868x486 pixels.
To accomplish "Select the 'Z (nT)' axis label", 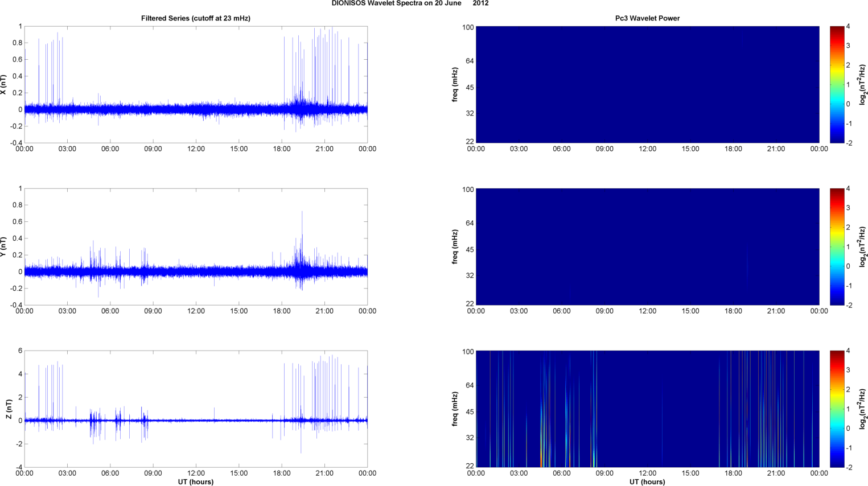I will pos(8,409).
